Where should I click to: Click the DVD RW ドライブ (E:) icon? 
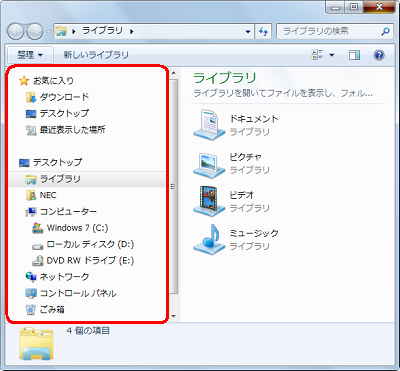(x=38, y=261)
